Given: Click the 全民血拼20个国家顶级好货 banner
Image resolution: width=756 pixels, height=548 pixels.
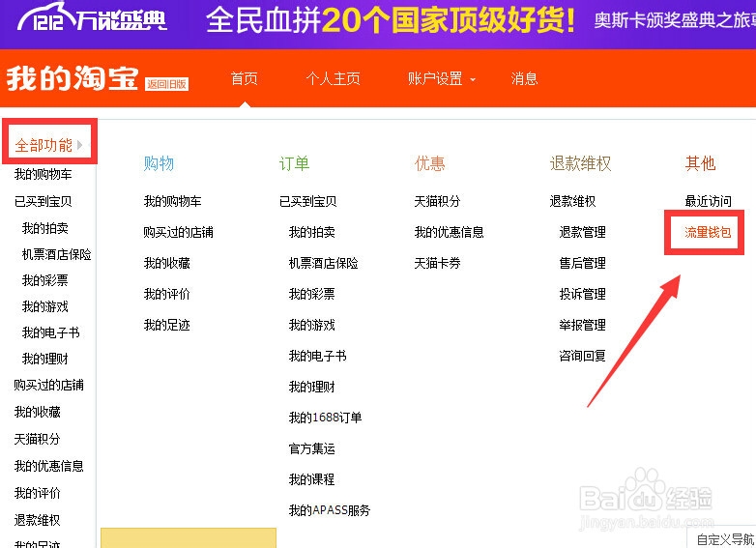Looking at the screenshot, I should coord(391,19).
